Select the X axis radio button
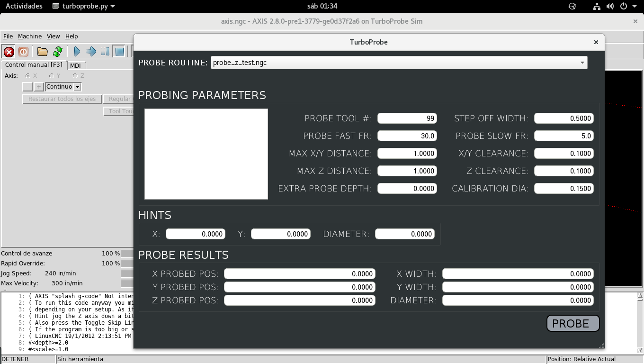Viewport: 644px width, 364px height. [x=28, y=76]
